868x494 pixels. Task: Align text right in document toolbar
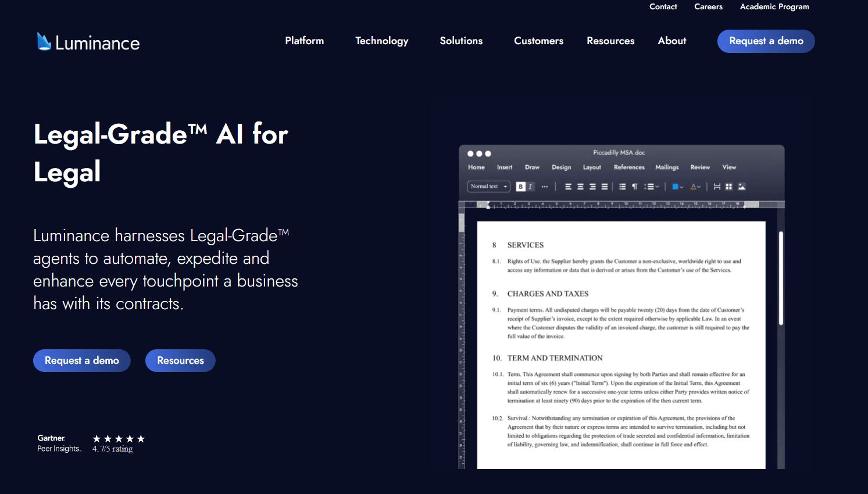click(592, 187)
